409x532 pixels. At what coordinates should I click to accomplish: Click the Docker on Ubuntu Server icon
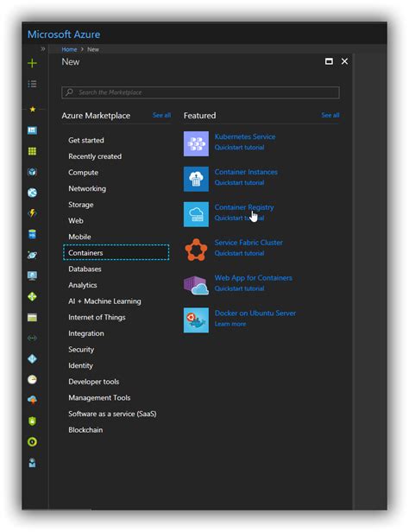pyautogui.click(x=196, y=320)
